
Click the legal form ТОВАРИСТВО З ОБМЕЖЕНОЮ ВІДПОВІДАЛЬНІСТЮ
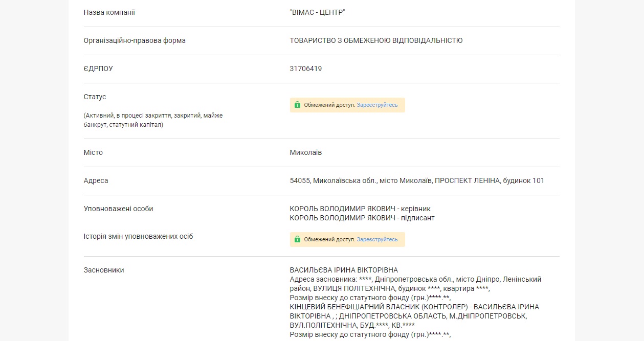(x=376, y=40)
